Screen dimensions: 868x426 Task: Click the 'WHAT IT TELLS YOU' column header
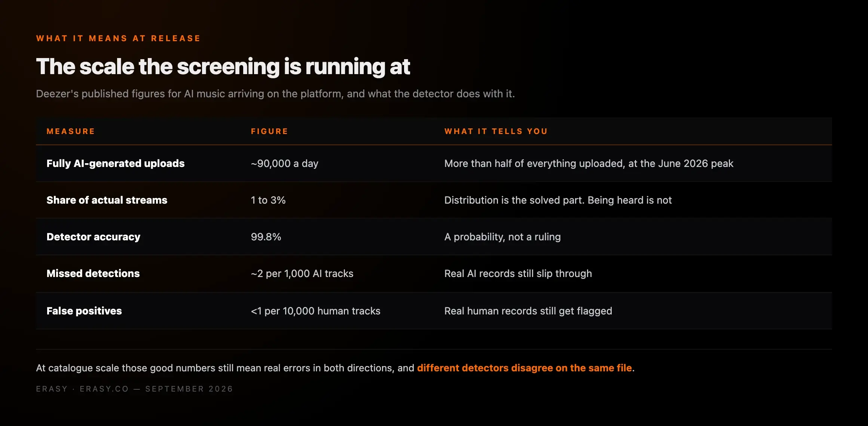coord(496,131)
